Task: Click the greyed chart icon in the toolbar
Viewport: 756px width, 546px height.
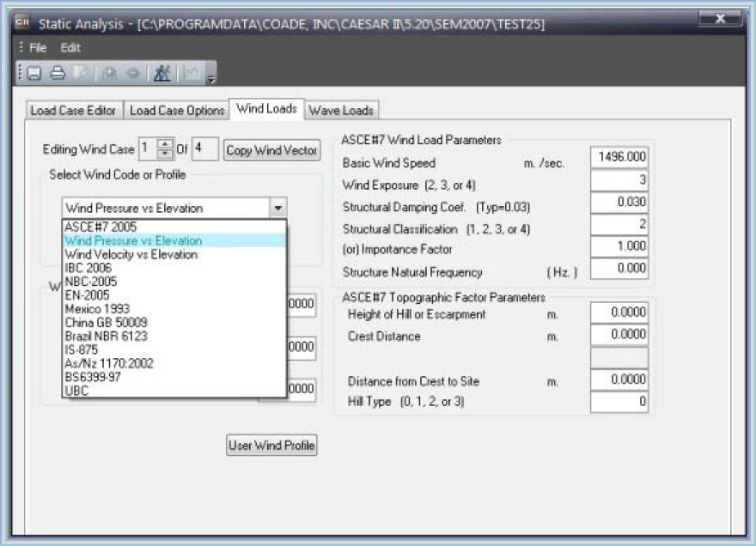Action: 192,73
